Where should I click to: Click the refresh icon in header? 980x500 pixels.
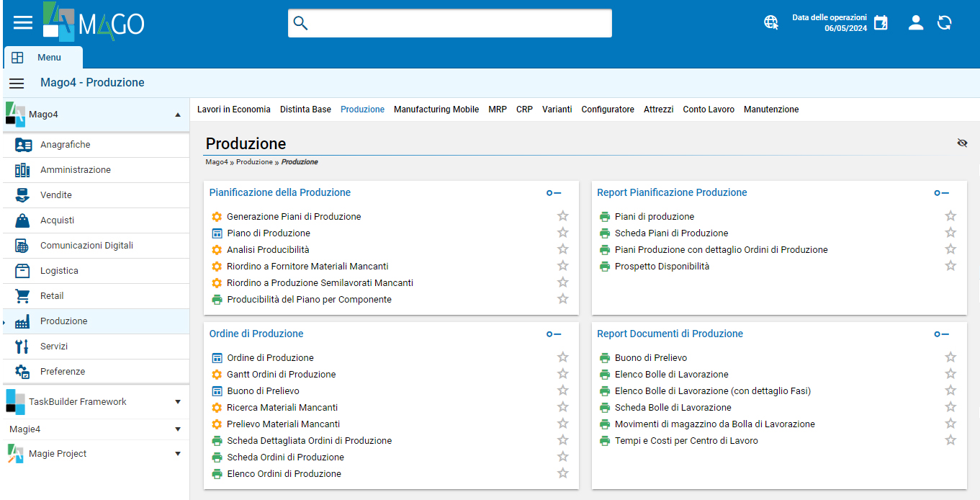pos(945,22)
